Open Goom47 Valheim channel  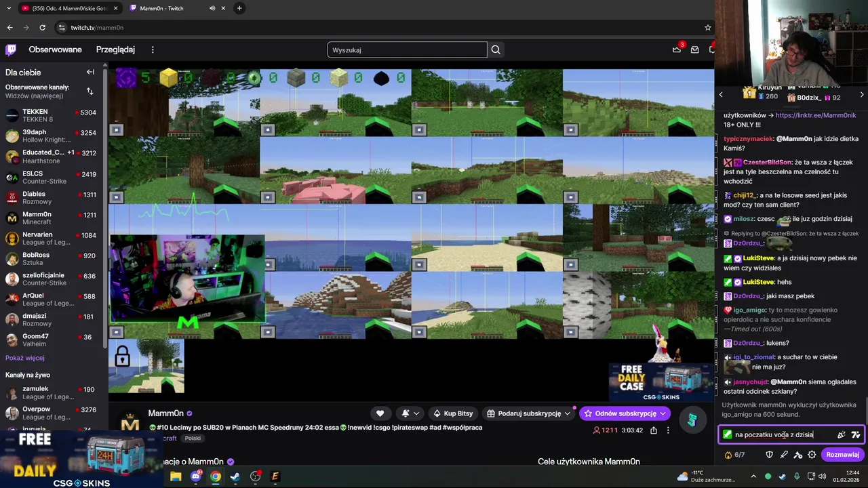(51, 340)
